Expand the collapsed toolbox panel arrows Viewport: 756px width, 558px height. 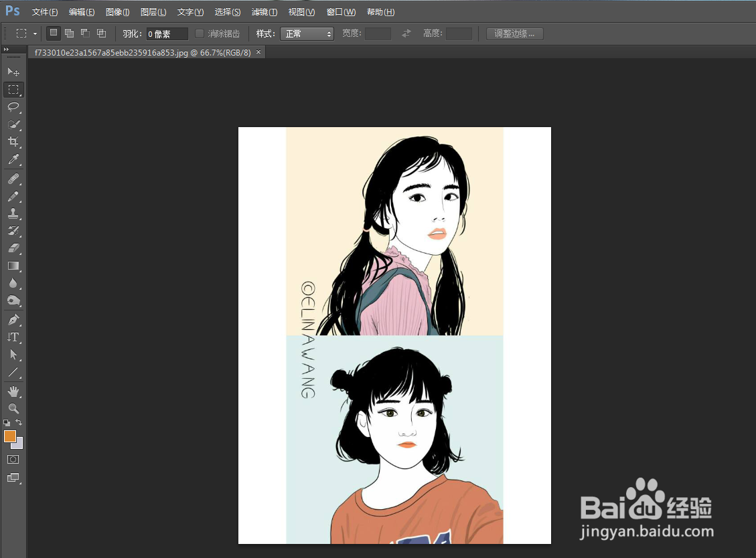[6, 49]
